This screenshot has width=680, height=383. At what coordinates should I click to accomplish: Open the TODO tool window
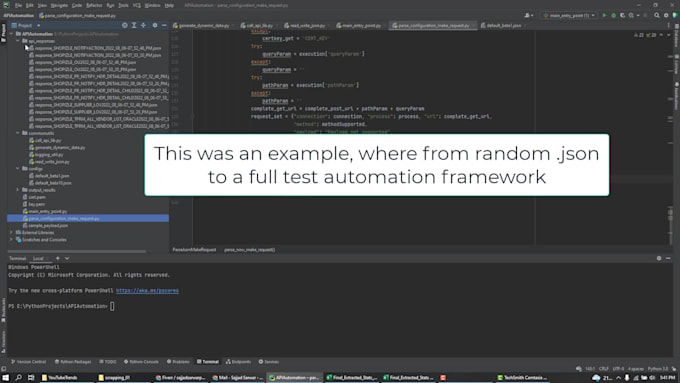108,362
